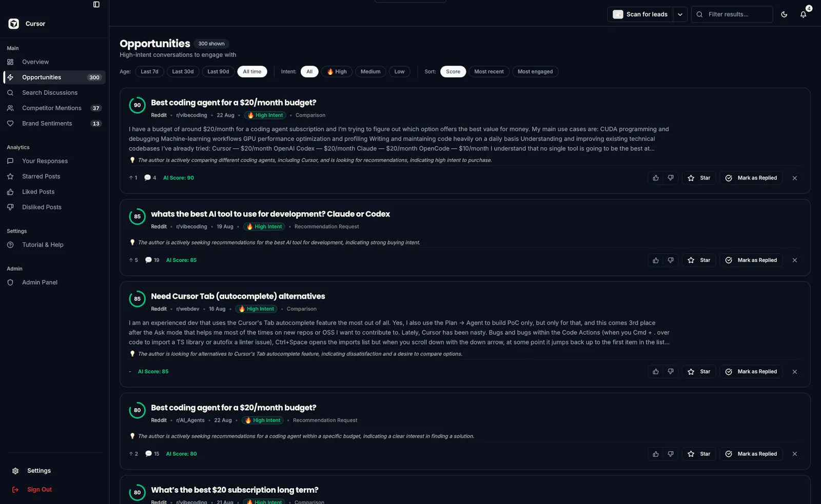
Task: Filter by High intent
Action: point(337,72)
